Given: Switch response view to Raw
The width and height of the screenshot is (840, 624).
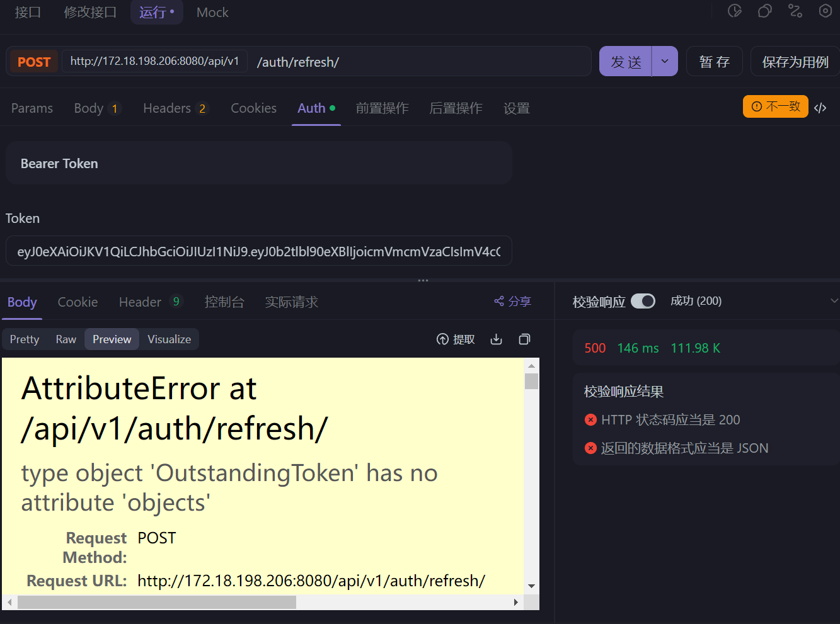Looking at the screenshot, I should 66,339.
